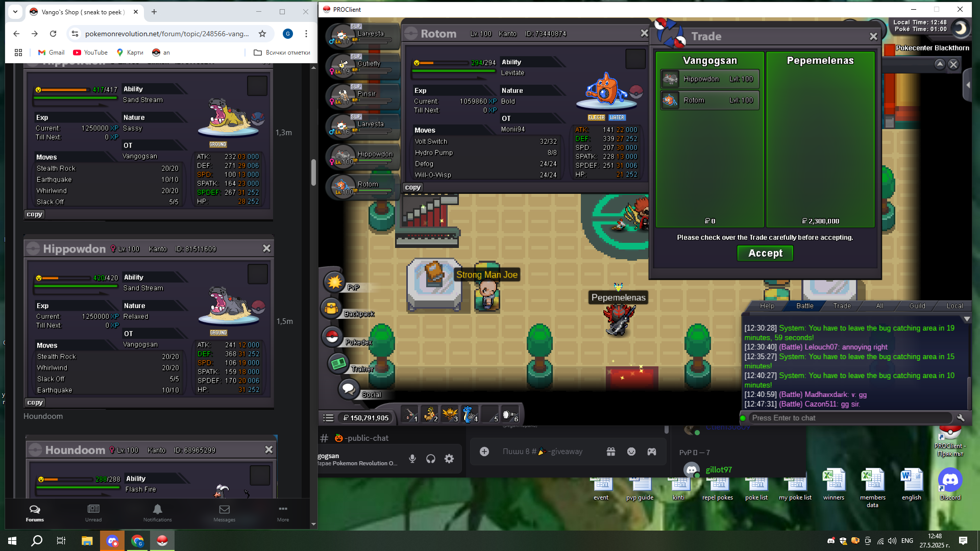The image size is (980, 551).
Task: Expand chat window dropdown arrow
Action: [967, 319]
